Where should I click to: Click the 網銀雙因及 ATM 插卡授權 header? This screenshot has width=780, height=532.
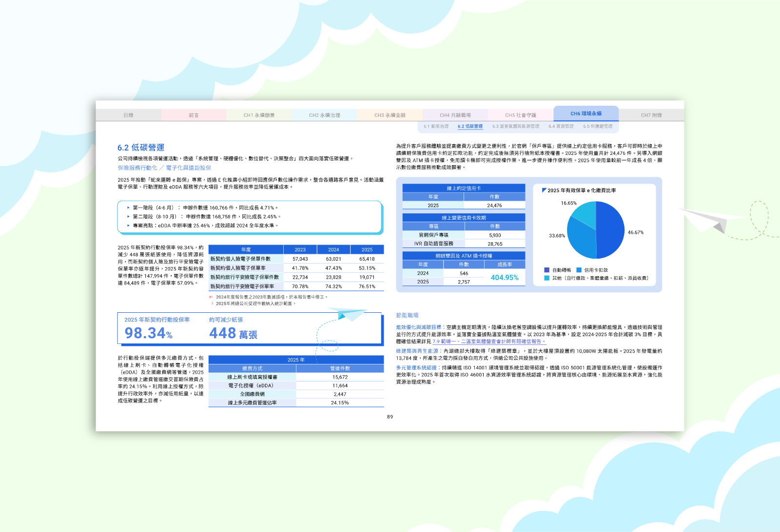tap(464, 256)
